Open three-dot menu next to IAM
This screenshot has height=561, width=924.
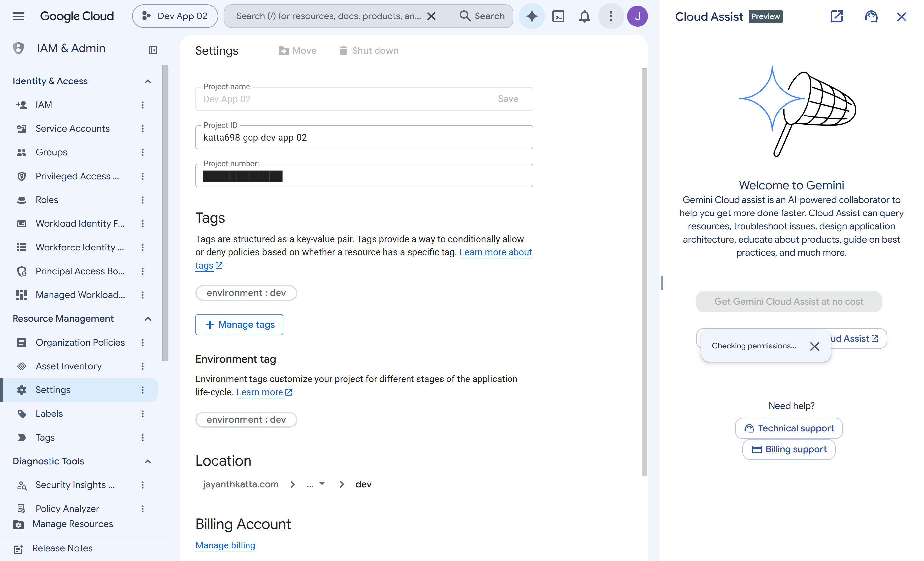[x=143, y=105]
